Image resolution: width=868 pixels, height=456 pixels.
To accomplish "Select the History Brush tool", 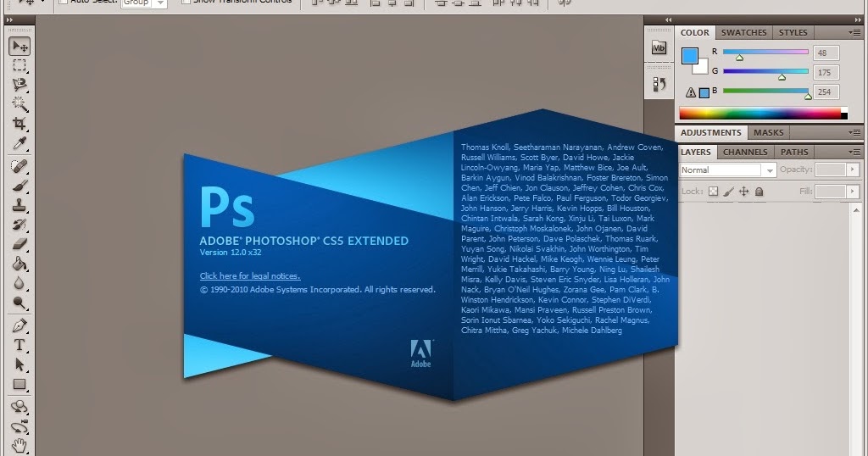I will pyautogui.click(x=19, y=224).
